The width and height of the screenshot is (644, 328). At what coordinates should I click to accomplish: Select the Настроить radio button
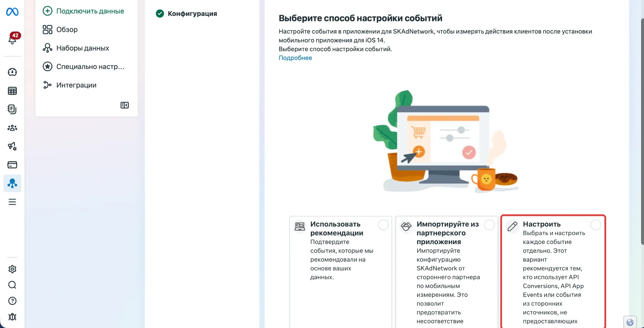(x=595, y=225)
